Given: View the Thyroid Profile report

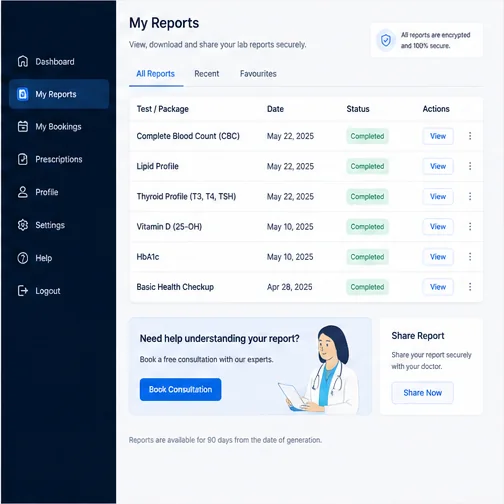Looking at the screenshot, I should pyautogui.click(x=438, y=196).
